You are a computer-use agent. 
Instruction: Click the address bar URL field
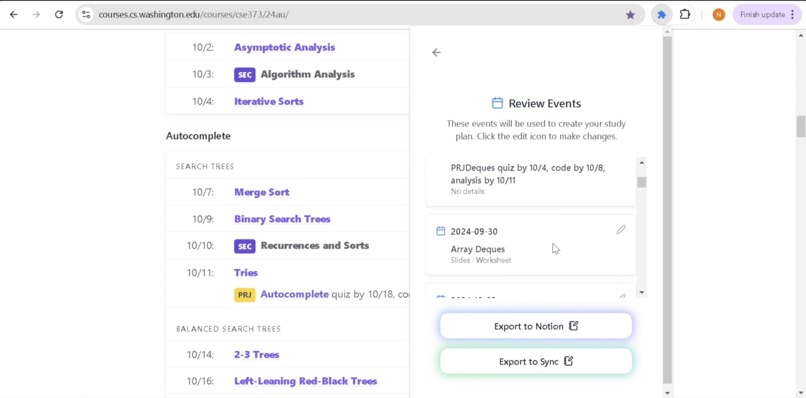point(360,14)
